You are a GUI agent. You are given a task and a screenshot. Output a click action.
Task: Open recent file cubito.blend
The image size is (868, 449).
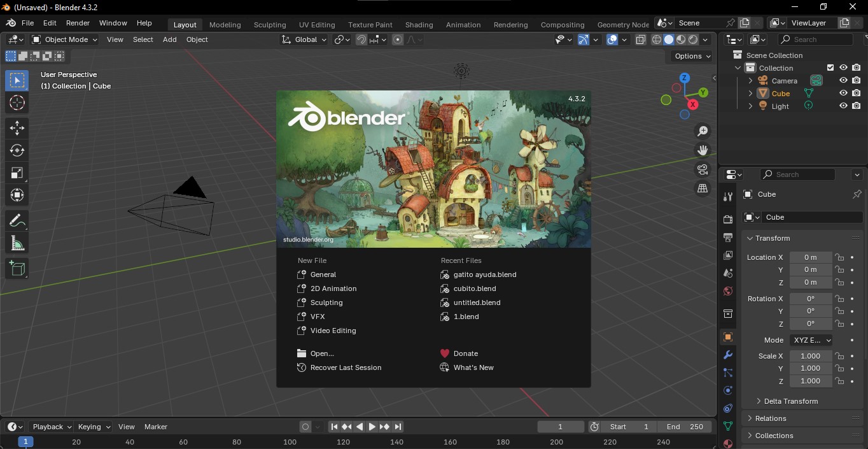coord(474,289)
